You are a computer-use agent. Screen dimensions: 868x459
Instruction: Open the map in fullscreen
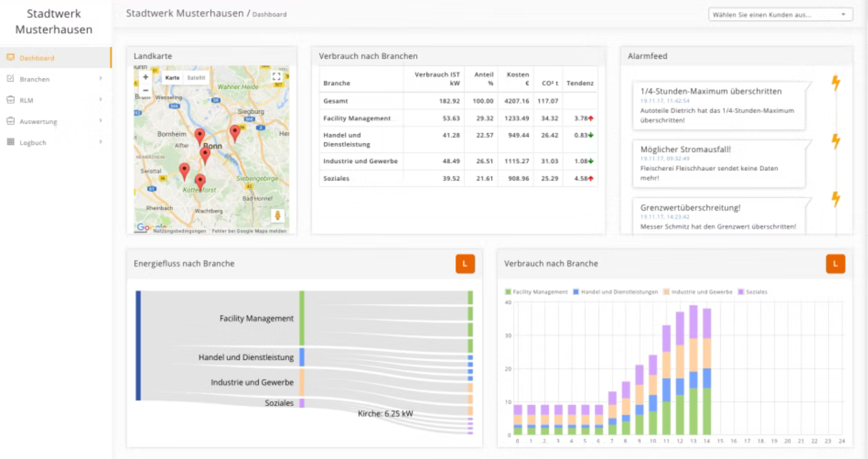pyautogui.click(x=276, y=77)
